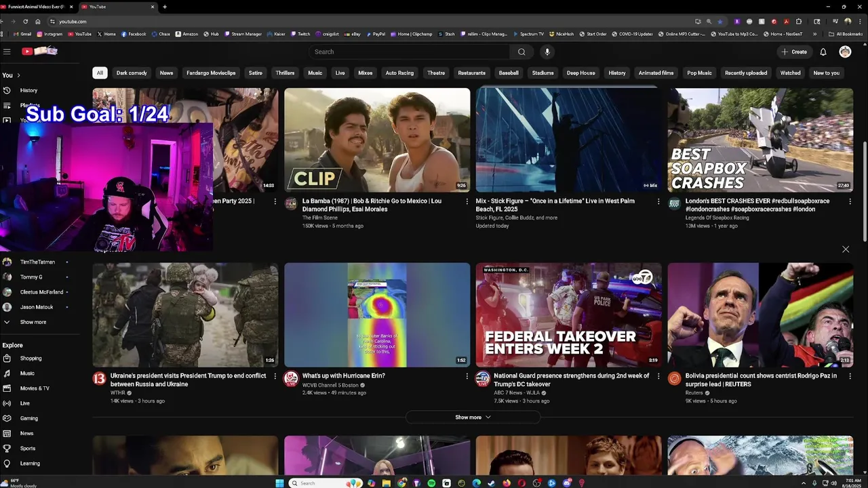The height and width of the screenshot is (488, 868).
Task: Open Steam from the Windows taskbar
Action: (x=492, y=483)
